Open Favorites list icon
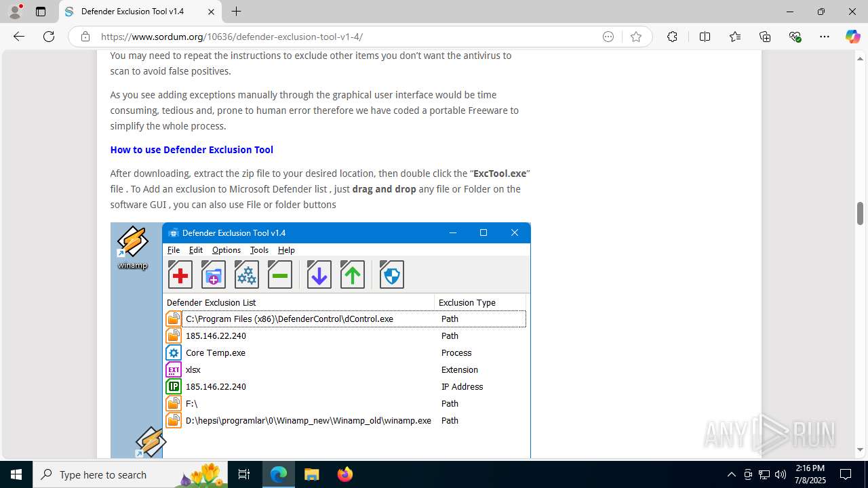Screen dimensions: 868x488 (735, 37)
